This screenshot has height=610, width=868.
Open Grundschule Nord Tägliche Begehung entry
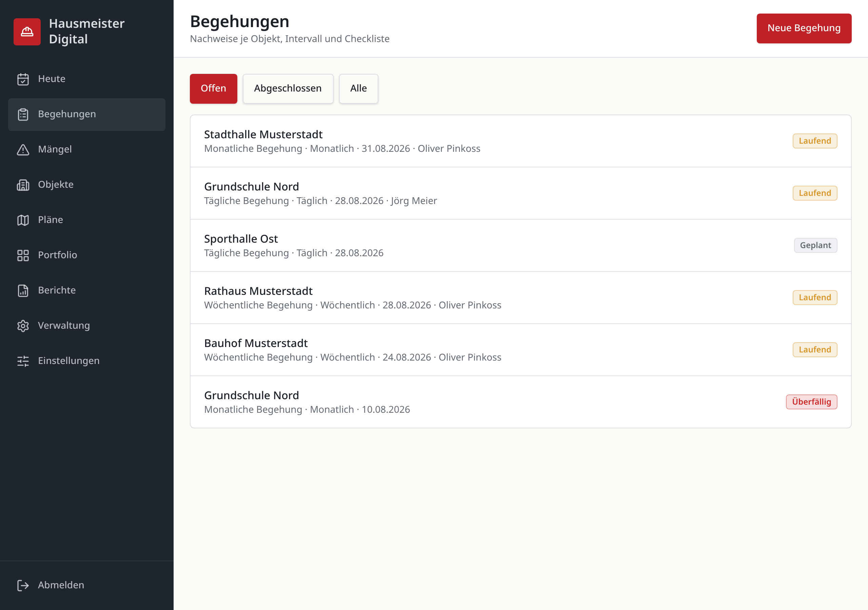tap(520, 193)
